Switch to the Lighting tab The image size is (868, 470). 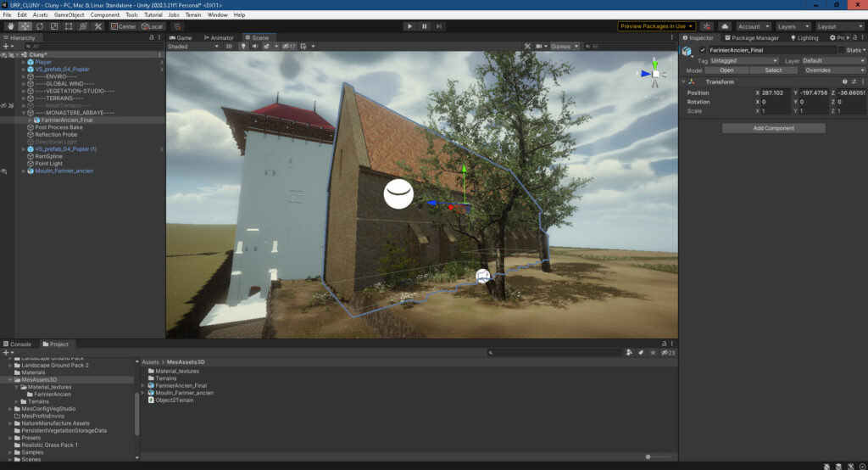pyautogui.click(x=804, y=37)
